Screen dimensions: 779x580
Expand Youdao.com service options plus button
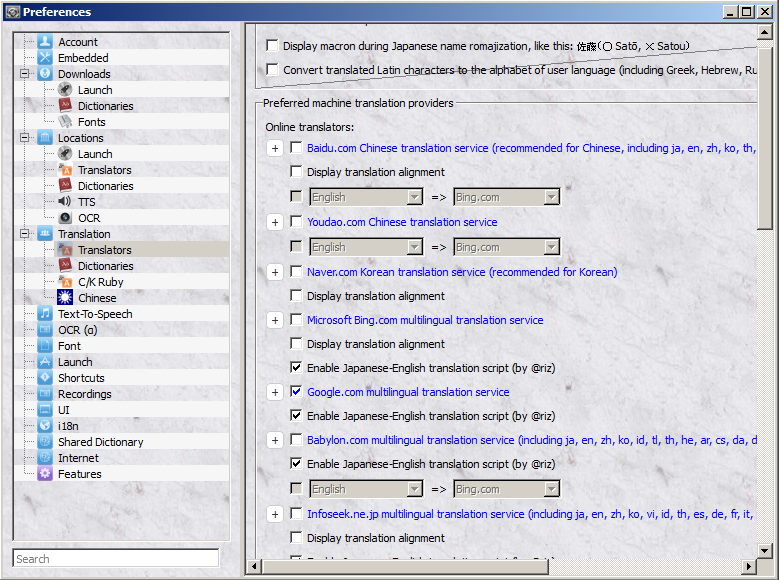[275, 222]
